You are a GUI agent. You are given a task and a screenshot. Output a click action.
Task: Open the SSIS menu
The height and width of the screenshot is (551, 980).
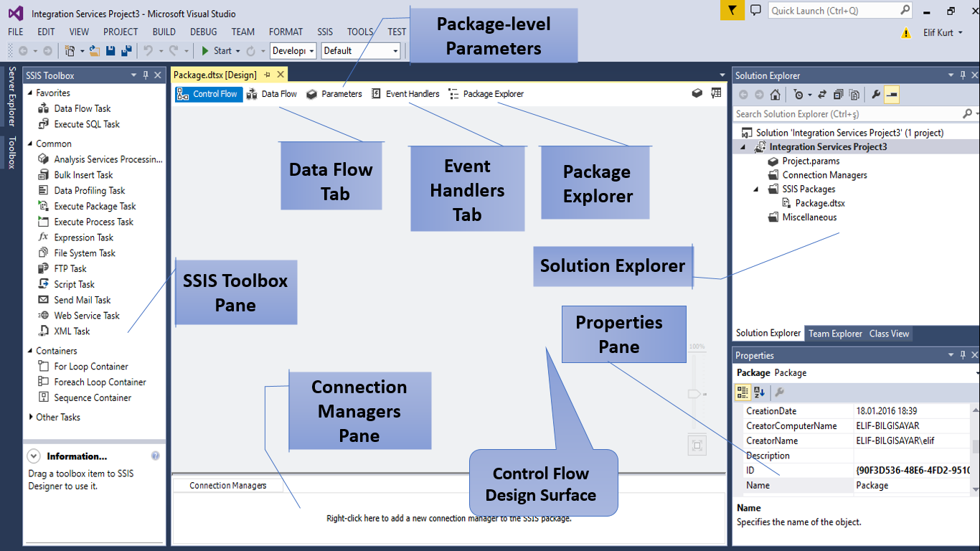[x=325, y=32]
